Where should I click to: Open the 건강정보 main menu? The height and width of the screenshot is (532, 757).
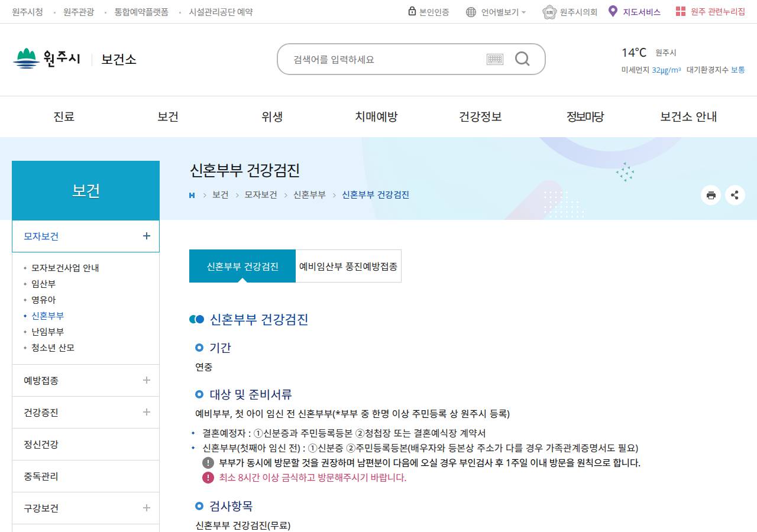(x=480, y=116)
